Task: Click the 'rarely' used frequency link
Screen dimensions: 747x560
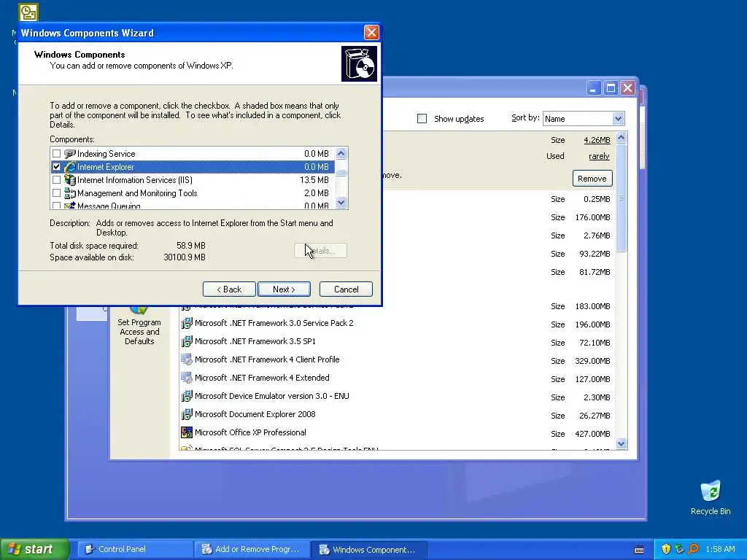Action: click(600, 156)
